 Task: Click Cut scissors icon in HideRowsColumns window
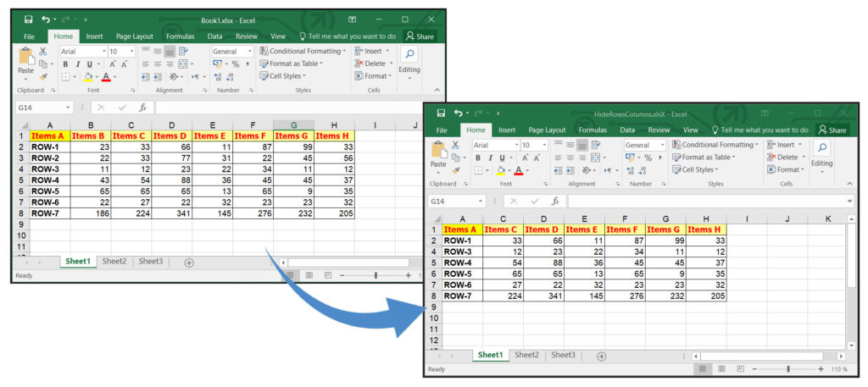point(456,146)
